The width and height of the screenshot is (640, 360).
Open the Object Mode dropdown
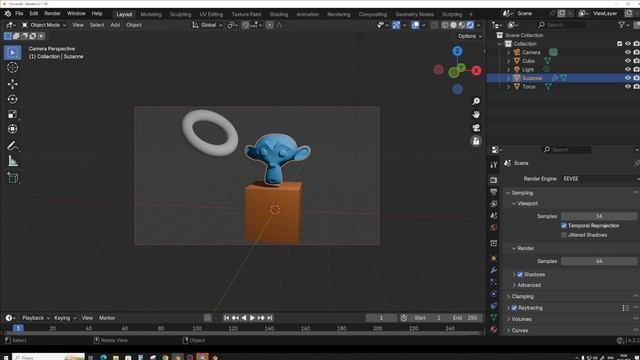point(44,25)
